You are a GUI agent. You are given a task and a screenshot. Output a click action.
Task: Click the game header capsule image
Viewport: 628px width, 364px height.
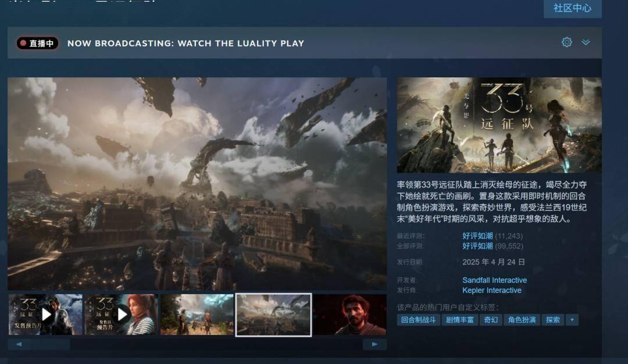tap(499, 125)
